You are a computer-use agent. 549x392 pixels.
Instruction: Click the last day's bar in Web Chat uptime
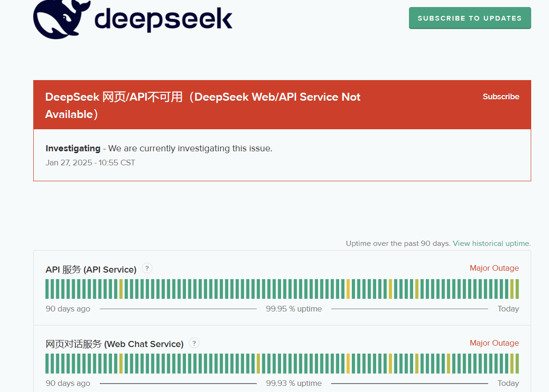pos(517,363)
